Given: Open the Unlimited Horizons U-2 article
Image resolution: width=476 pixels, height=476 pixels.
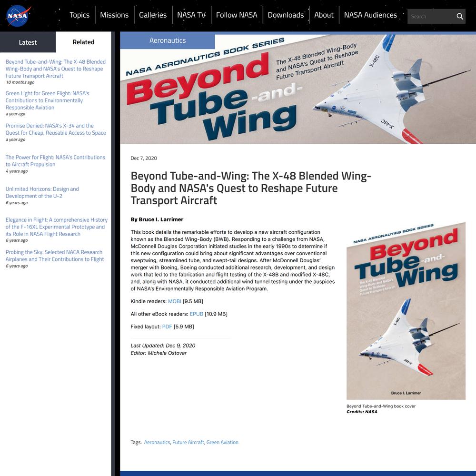Looking at the screenshot, I should pos(42,192).
